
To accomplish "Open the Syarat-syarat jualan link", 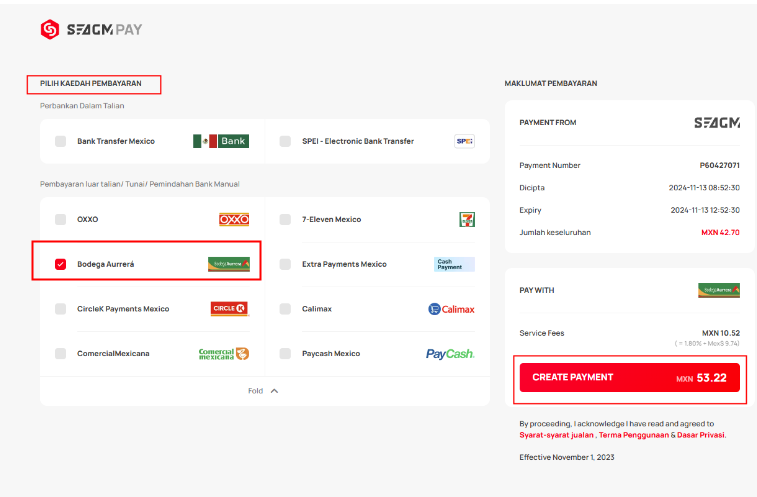I will [556, 435].
